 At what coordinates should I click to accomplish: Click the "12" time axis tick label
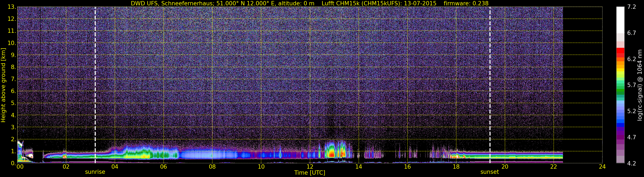coord(310,167)
